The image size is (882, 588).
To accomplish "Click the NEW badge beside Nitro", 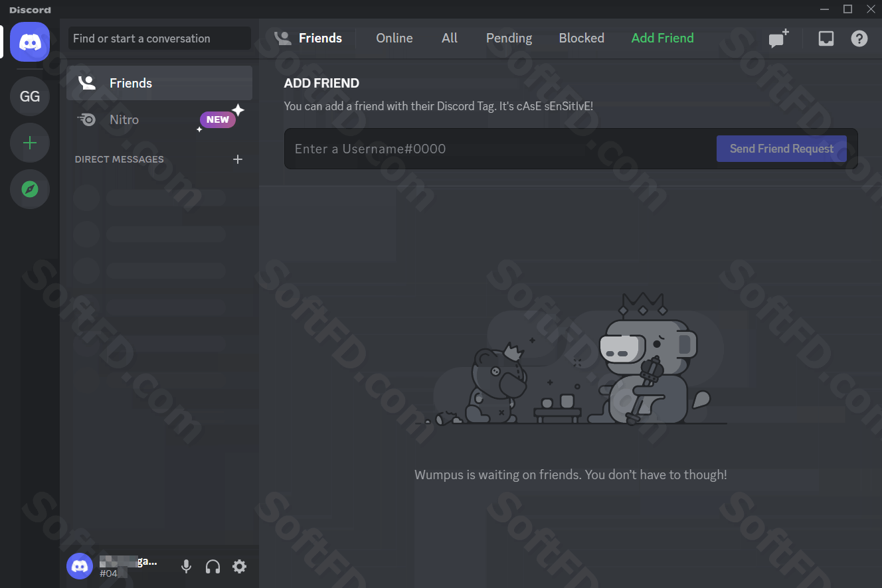I will tap(218, 119).
